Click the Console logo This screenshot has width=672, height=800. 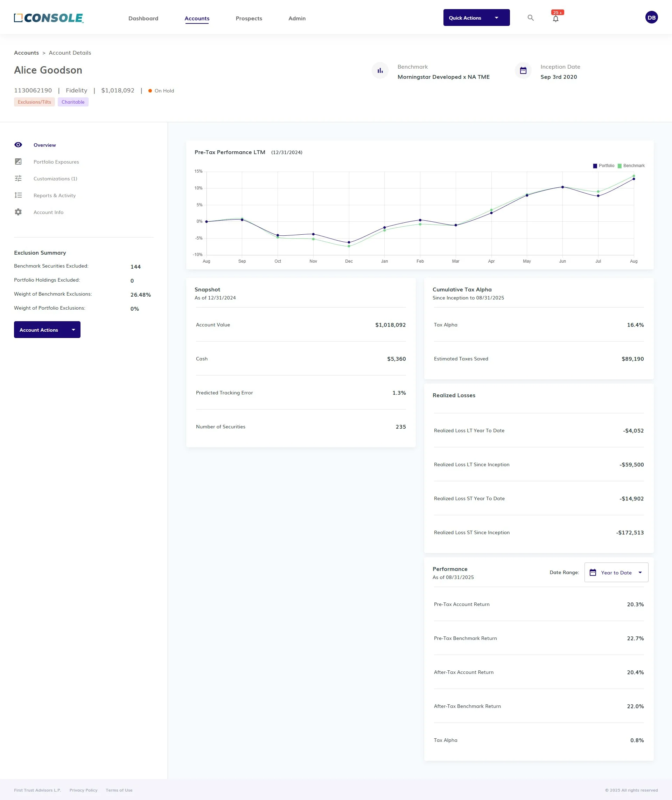click(x=49, y=18)
